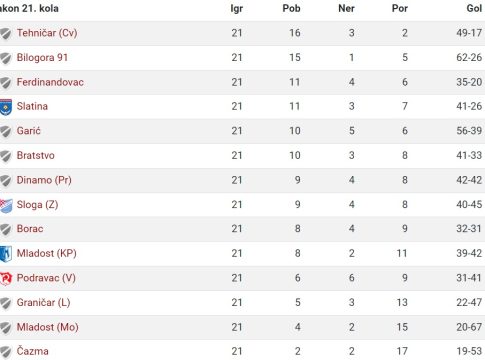Open the Tehničar (Cv) team link

(47, 33)
